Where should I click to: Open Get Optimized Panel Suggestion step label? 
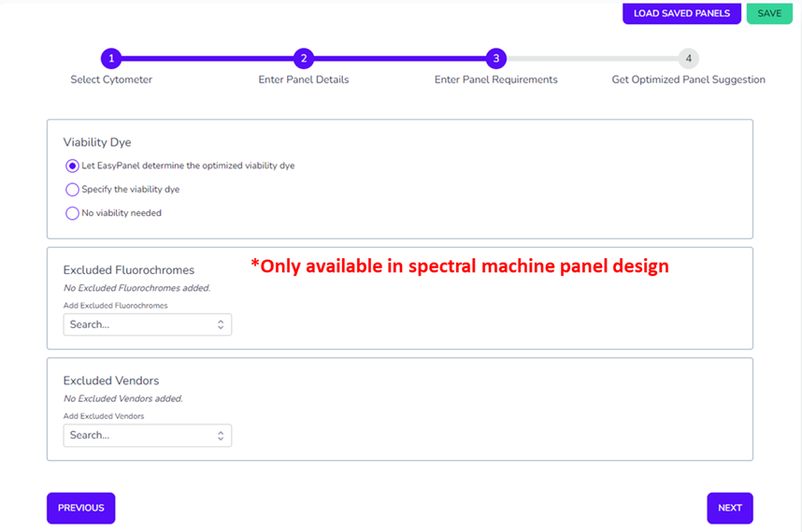click(x=688, y=79)
